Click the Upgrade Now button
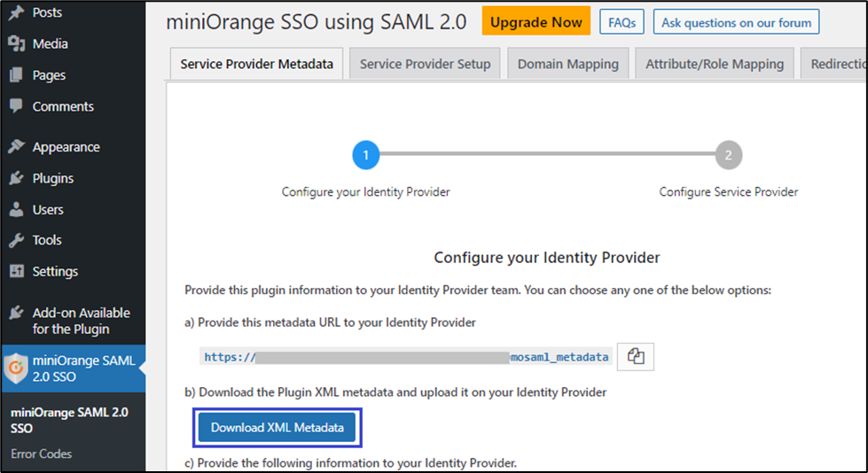This screenshot has width=868, height=473. [x=536, y=22]
